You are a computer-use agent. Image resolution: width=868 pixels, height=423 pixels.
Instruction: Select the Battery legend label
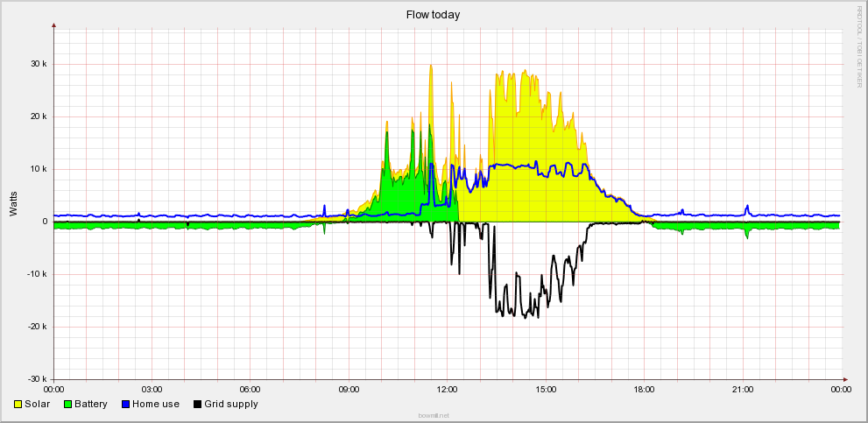pos(91,405)
